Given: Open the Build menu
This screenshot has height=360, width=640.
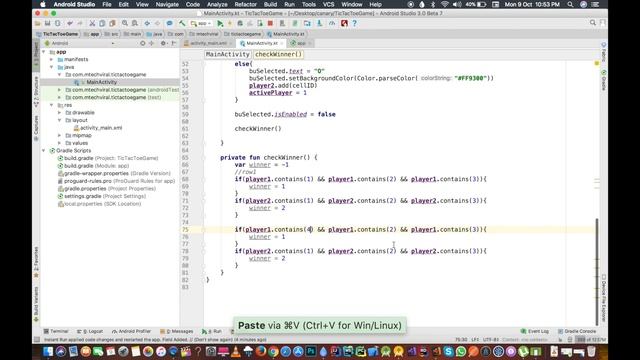Looking at the screenshot, I should point(270,4).
